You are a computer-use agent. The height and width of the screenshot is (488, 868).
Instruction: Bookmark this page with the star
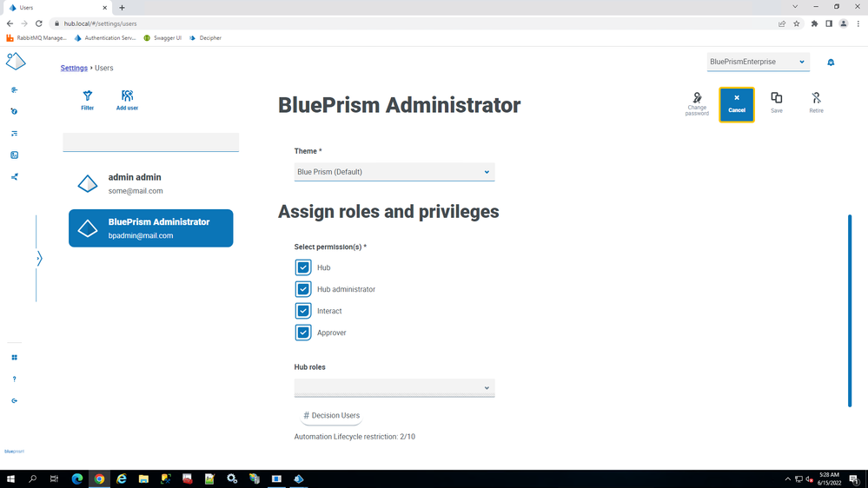(796, 23)
